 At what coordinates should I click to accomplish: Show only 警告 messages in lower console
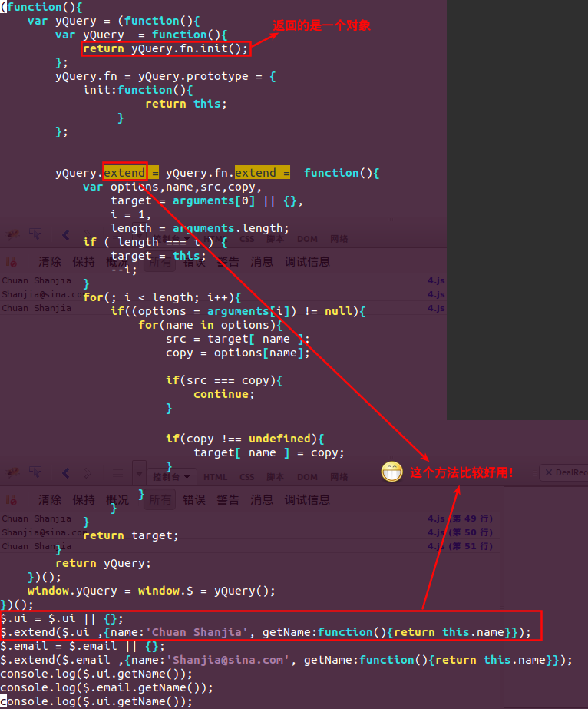[228, 499]
